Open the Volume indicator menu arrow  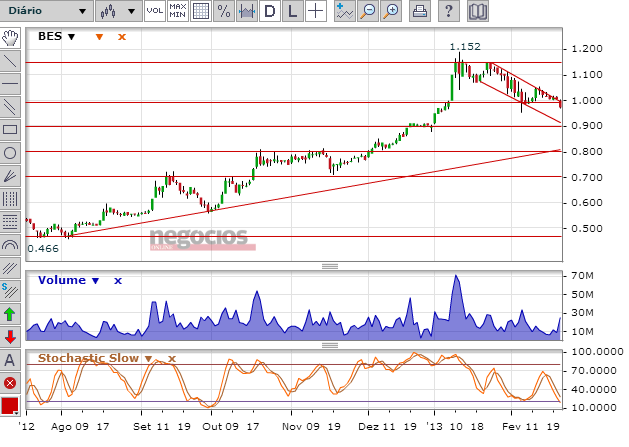point(95,281)
